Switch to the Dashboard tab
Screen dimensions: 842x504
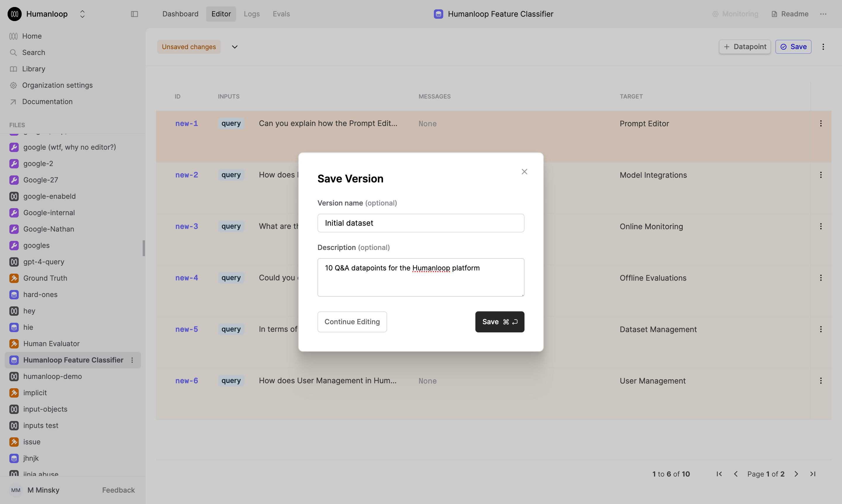[180, 14]
